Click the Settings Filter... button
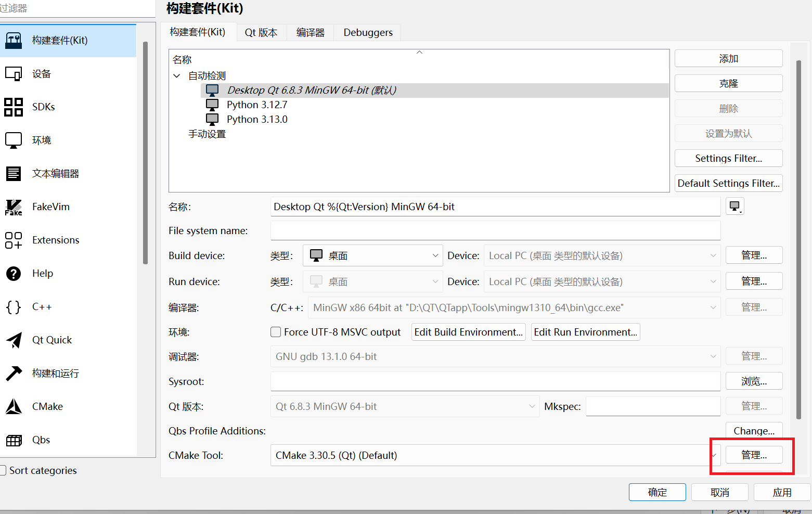The image size is (812, 514). (x=729, y=159)
